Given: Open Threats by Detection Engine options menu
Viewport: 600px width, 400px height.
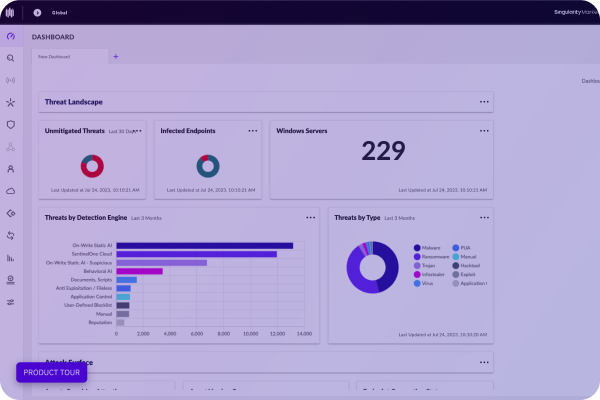Looking at the screenshot, I should [x=310, y=217].
